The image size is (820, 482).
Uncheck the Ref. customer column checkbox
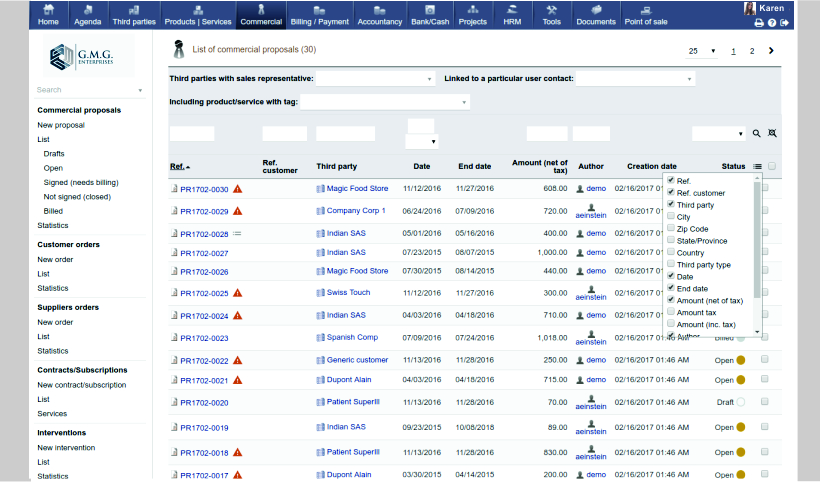(671, 193)
